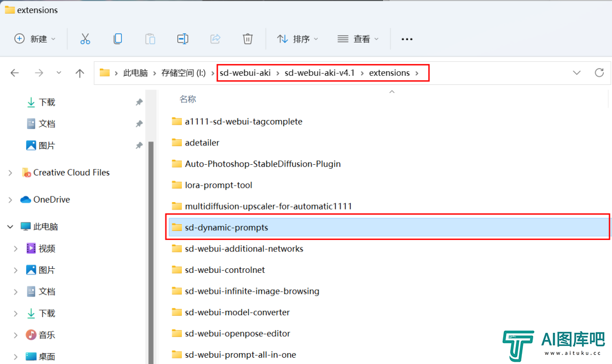Select pinned 图片 in quick access
The height and width of the screenshot is (364, 612).
(47, 145)
